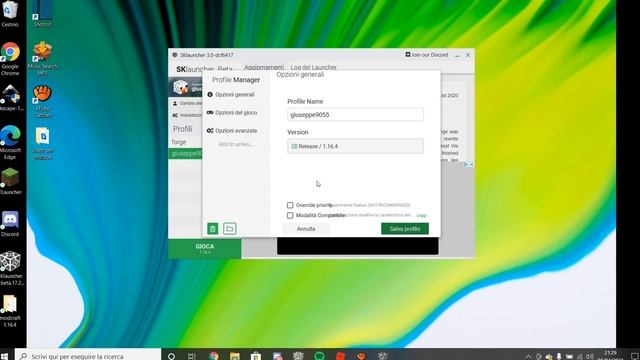Open File Explorer from the taskbar
640x360 pixels.
pos(235,356)
